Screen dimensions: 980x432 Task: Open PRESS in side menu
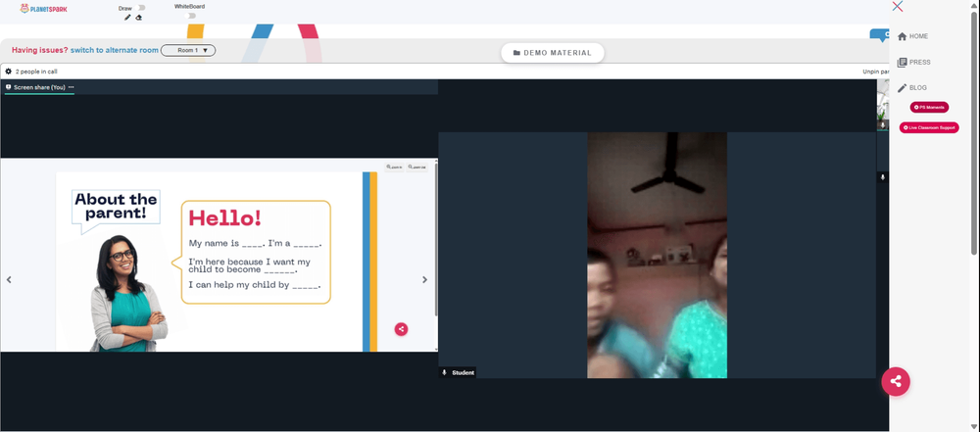[913, 63]
